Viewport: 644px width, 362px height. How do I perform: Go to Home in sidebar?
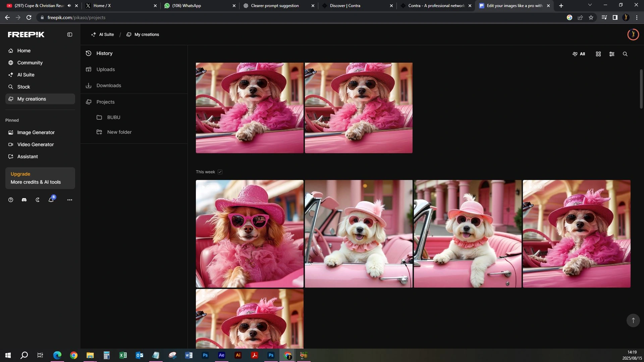coord(40,51)
